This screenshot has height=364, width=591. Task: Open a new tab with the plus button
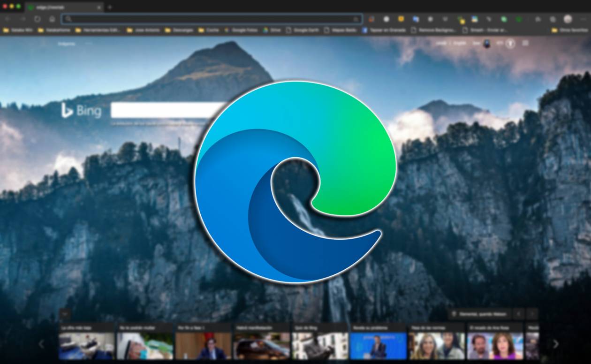click(110, 7)
